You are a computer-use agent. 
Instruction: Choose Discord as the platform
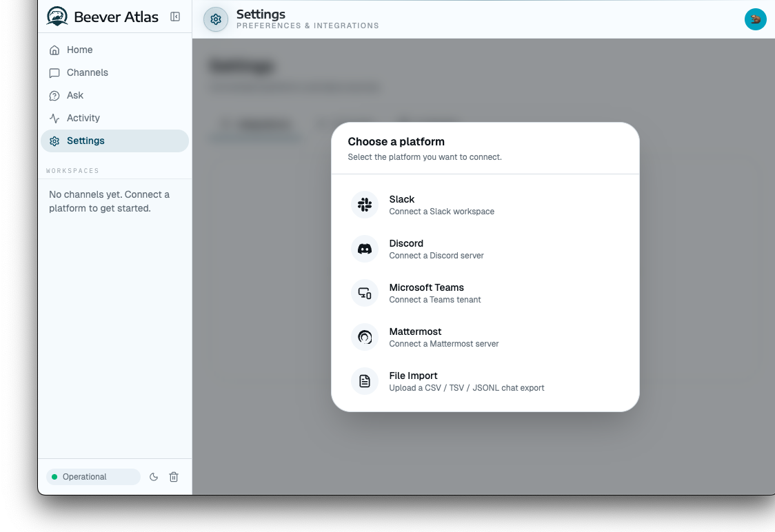tap(485, 249)
